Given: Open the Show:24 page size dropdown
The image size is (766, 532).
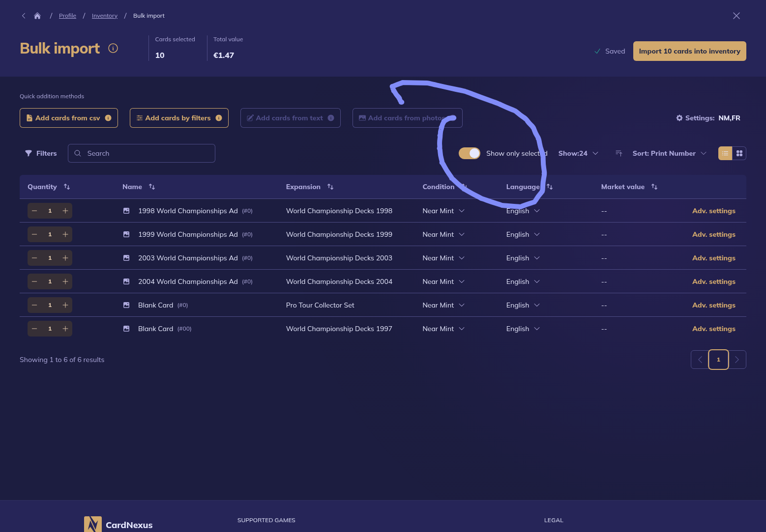Looking at the screenshot, I should tap(578, 153).
